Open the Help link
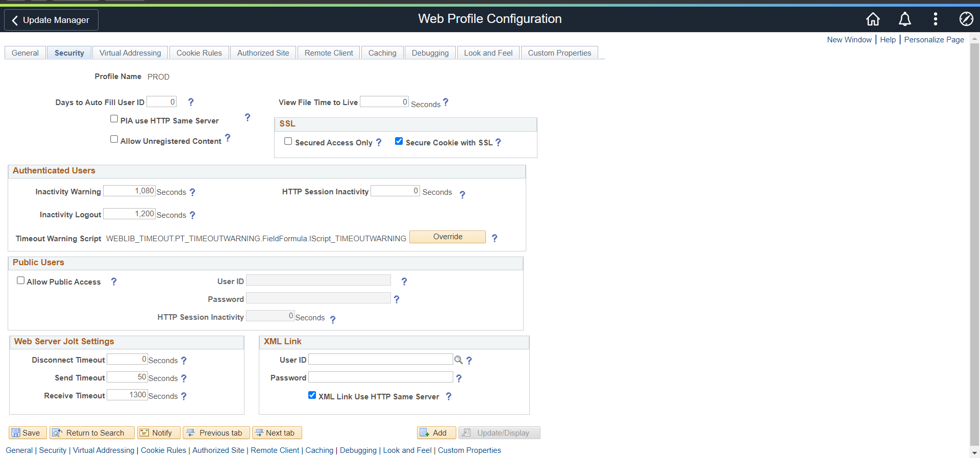Screen dimensions: 980x458 point(888,40)
